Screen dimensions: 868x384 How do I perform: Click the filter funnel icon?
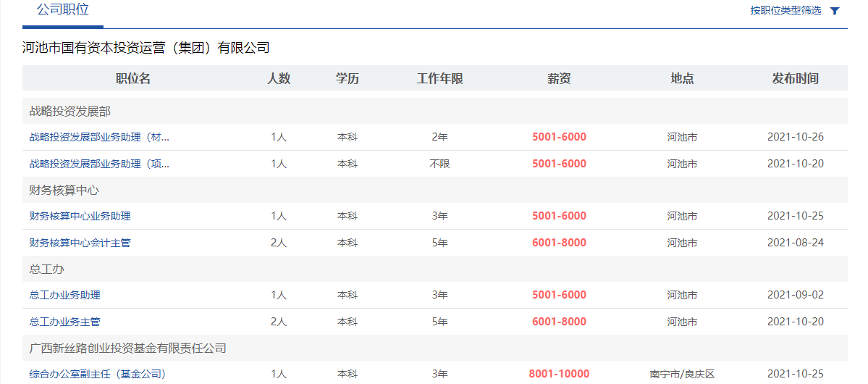(x=835, y=11)
